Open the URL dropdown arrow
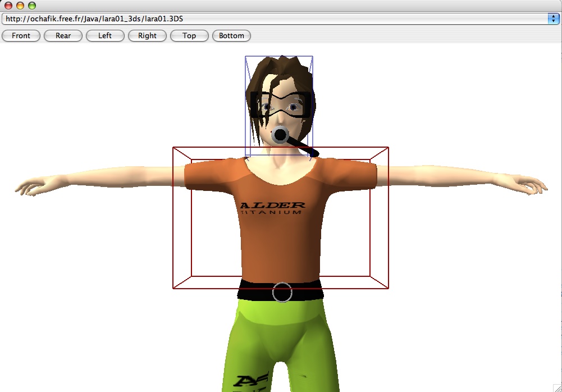This screenshot has height=392, width=562. tap(554, 19)
